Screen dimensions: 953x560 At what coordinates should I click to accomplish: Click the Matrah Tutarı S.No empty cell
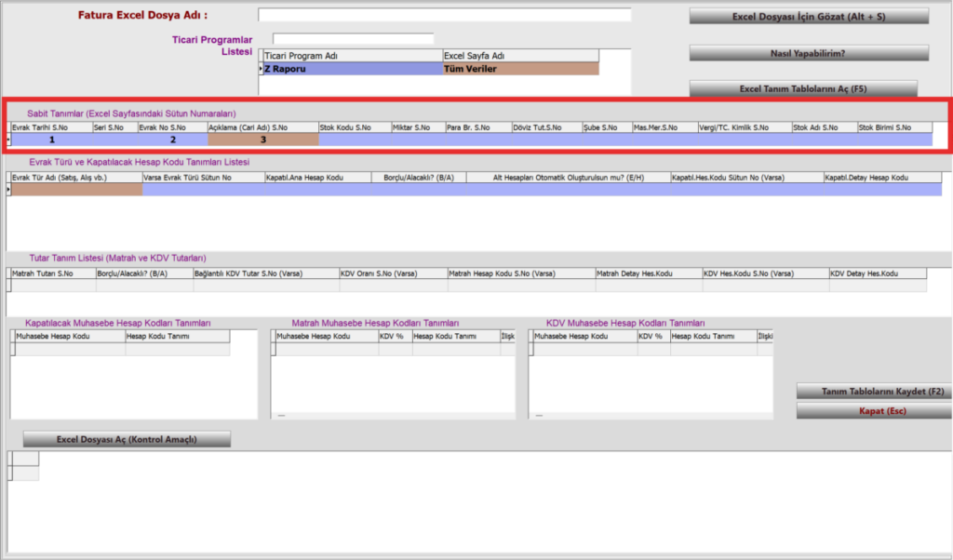click(x=53, y=285)
